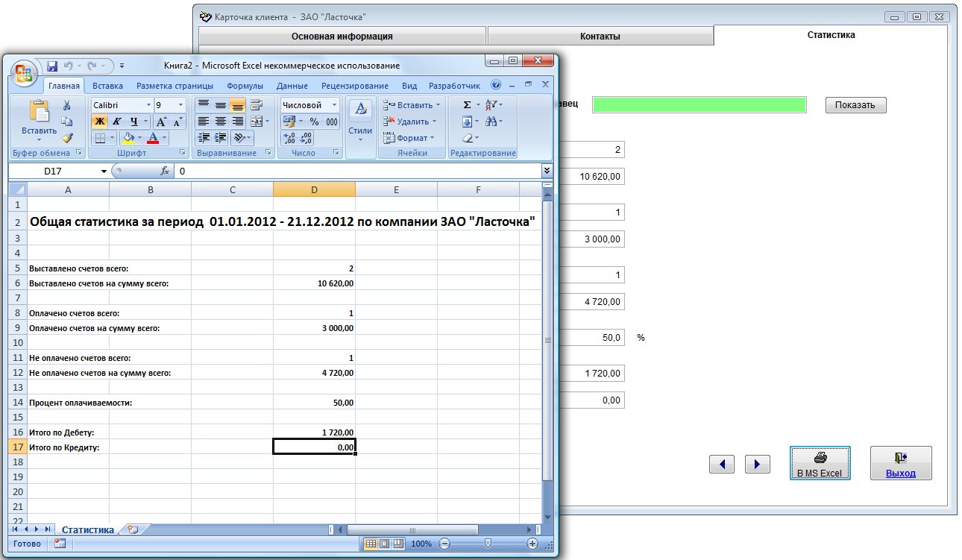
Task: Click green seller input field
Action: 700,105
